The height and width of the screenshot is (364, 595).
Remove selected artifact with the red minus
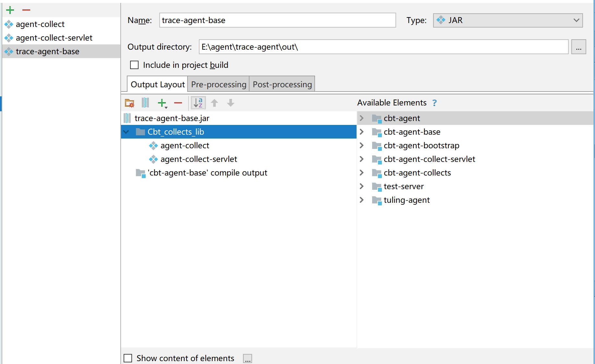pos(26,10)
